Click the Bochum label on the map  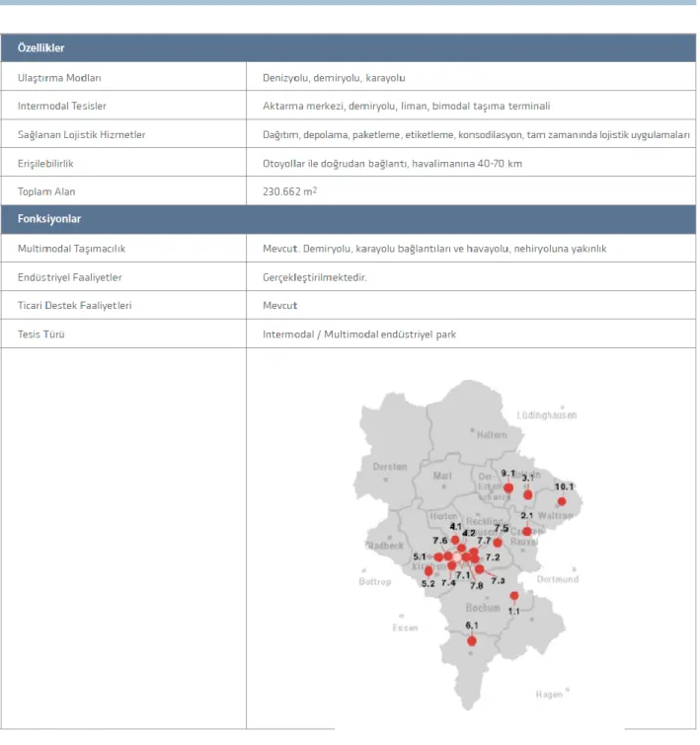click(x=483, y=608)
